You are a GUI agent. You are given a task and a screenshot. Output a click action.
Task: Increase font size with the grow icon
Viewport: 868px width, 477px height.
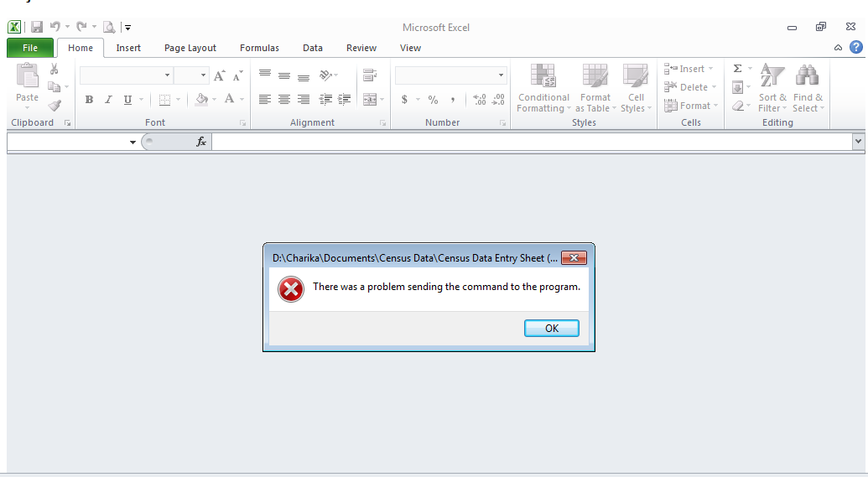[x=219, y=75]
